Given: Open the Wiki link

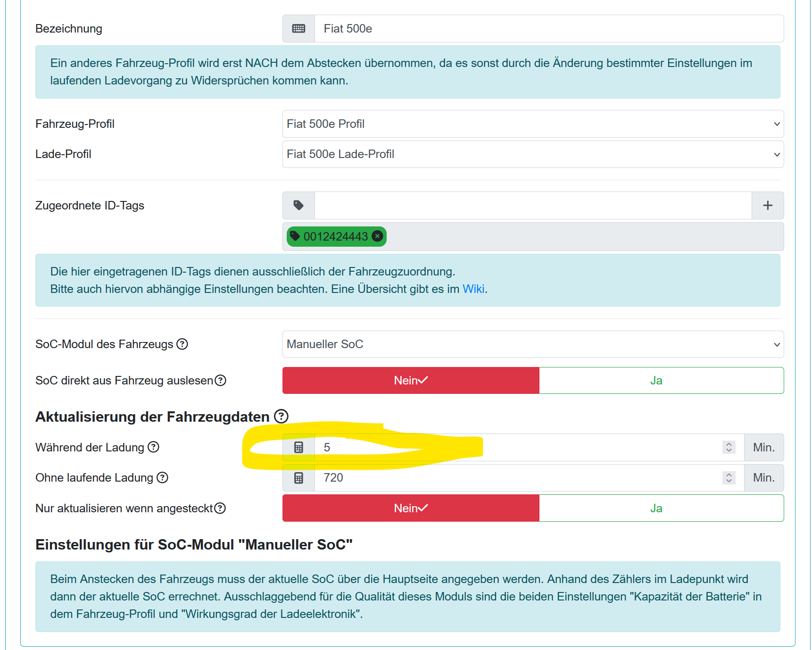Looking at the screenshot, I should 473,289.
